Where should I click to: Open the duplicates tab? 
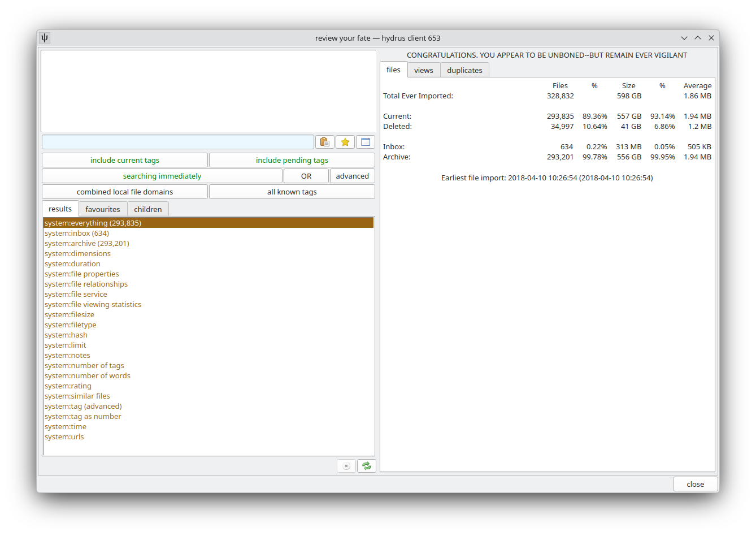tap(465, 70)
